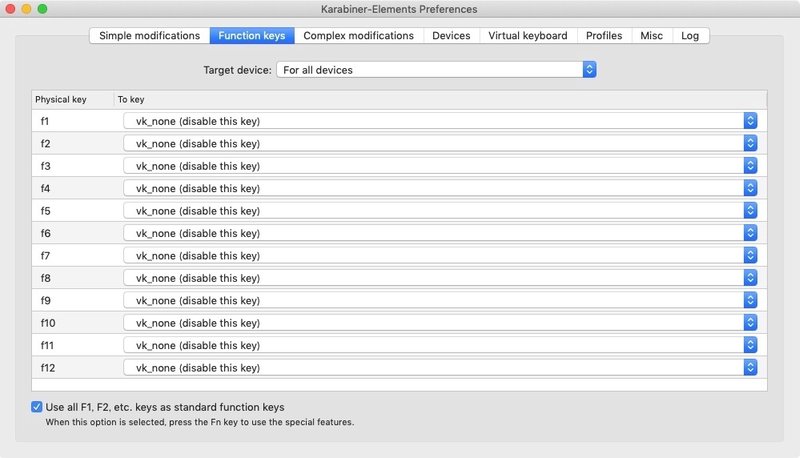Expand the f7 key mapping dropdown

[440, 256]
